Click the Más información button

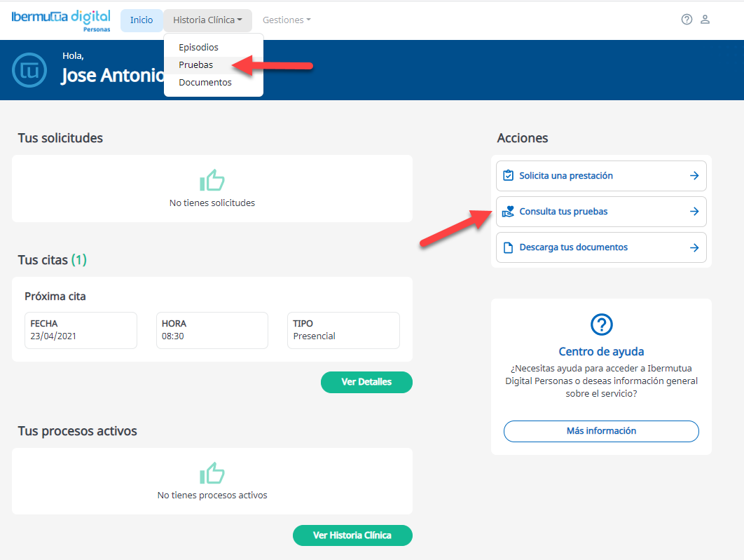pyautogui.click(x=601, y=431)
